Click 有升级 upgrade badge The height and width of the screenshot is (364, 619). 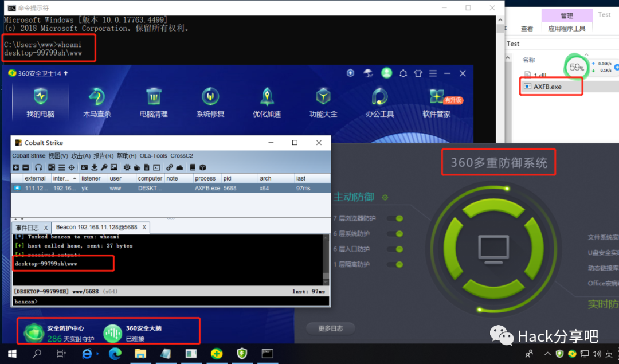click(453, 100)
